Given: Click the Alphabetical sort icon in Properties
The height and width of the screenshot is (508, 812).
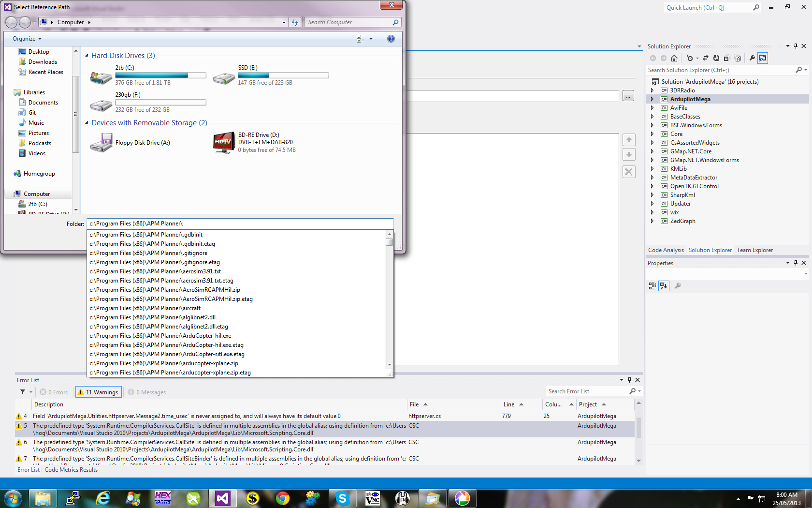Looking at the screenshot, I should (x=664, y=286).
